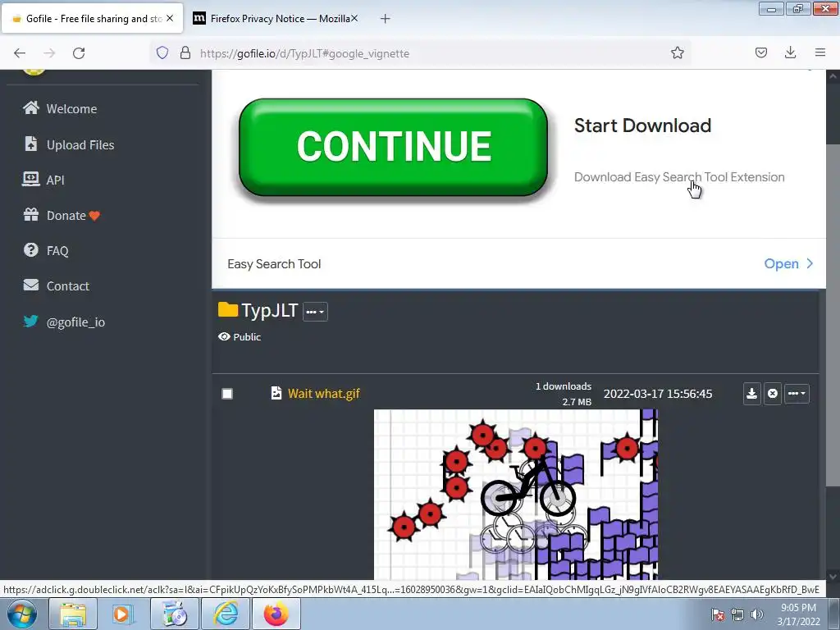
Task: Click the green CONTINUE button
Action: (x=393, y=147)
